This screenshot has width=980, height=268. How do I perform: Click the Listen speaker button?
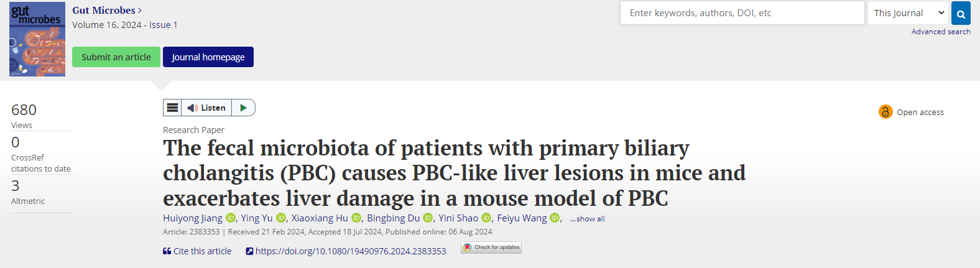point(206,108)
